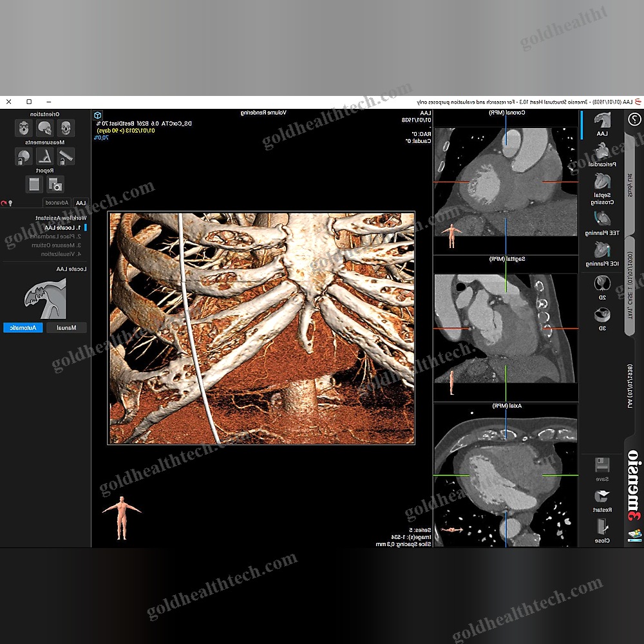The height and width of the screenshot is (644, 644).
Task: Select the tilted skull orientation icon
Action: [x=23, y=128]
